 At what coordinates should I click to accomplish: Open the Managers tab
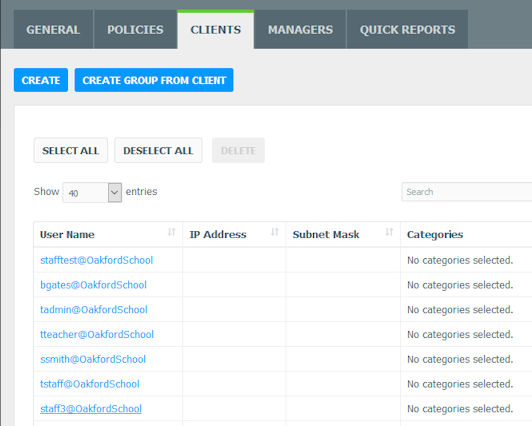pos(300,30)
